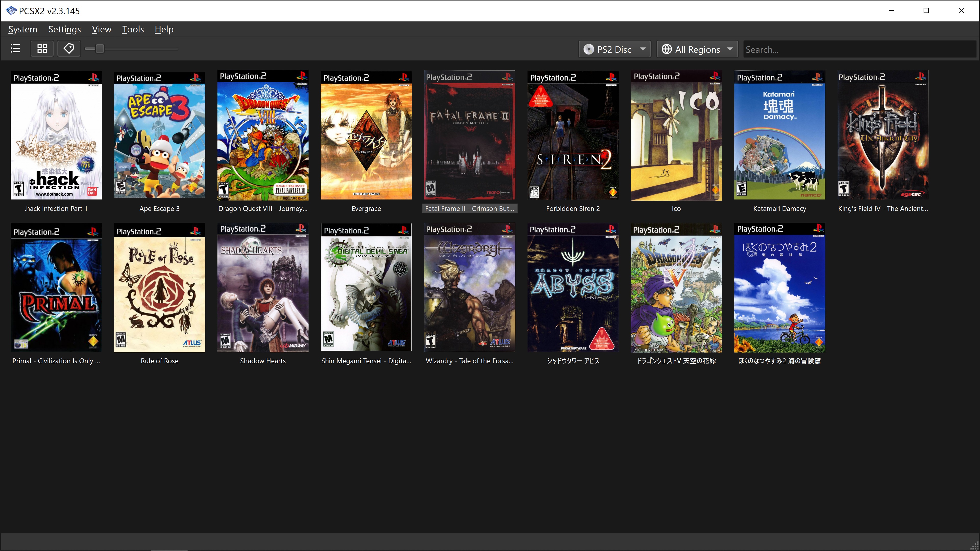Click the 'Evergrace' title text
Viewport: 980px width, 551px height.
click(366, 208)
